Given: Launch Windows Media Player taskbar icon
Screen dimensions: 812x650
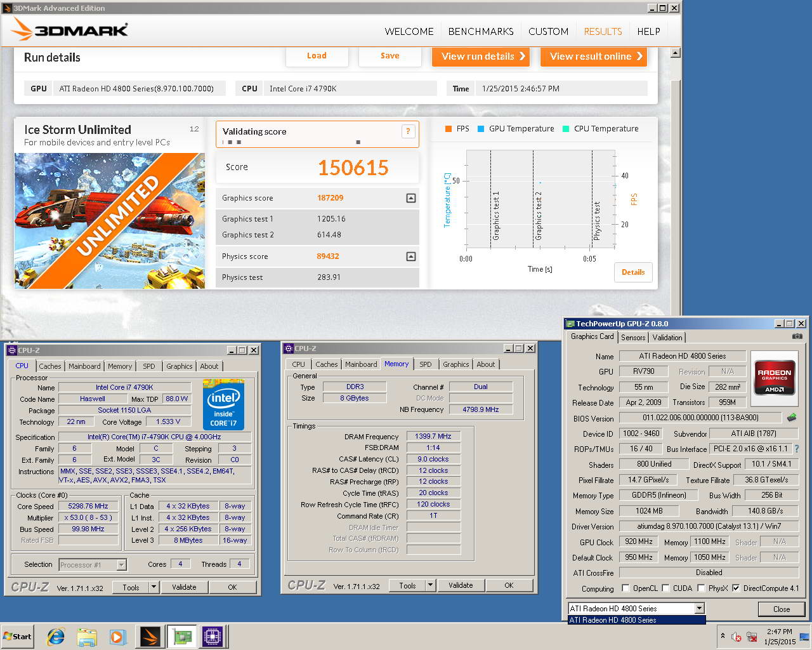Looking at the screenshot, I should pos(118,637).
